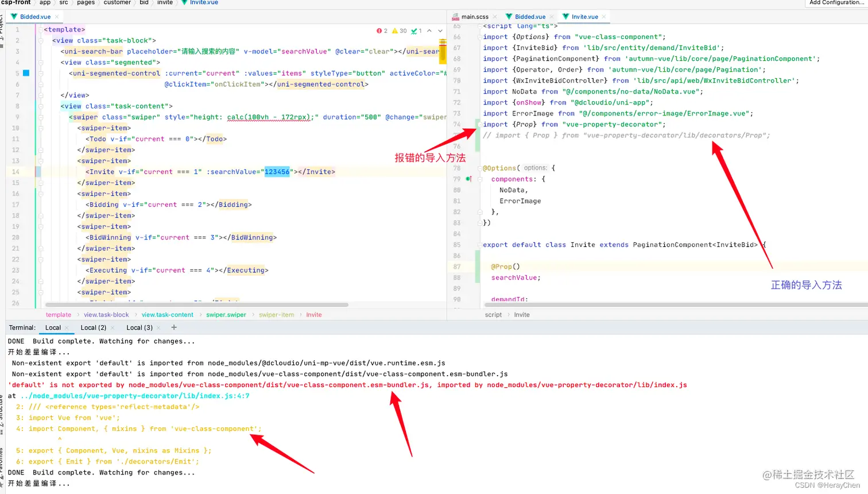Click the red 'default' is not exported error line
868x494 pixels.
pyautogui.click(x=347, y=385)
